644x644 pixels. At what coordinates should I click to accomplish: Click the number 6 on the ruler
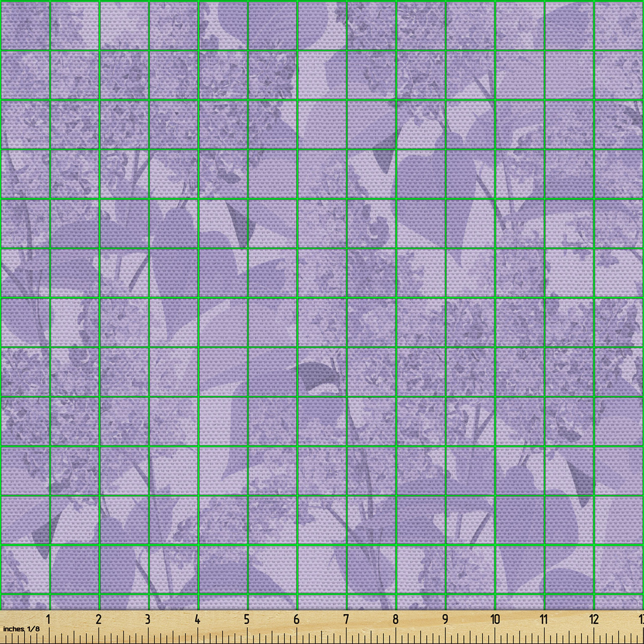coord(296,619)
